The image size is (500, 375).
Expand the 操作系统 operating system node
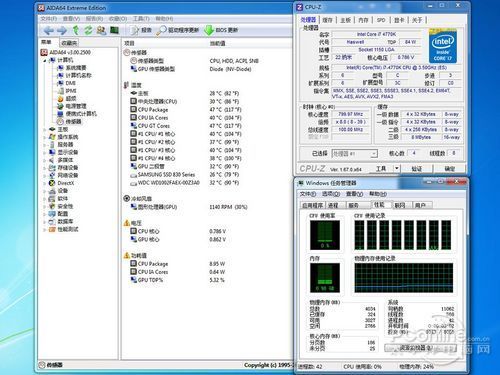pyautogui.click(x=45, y=137)
